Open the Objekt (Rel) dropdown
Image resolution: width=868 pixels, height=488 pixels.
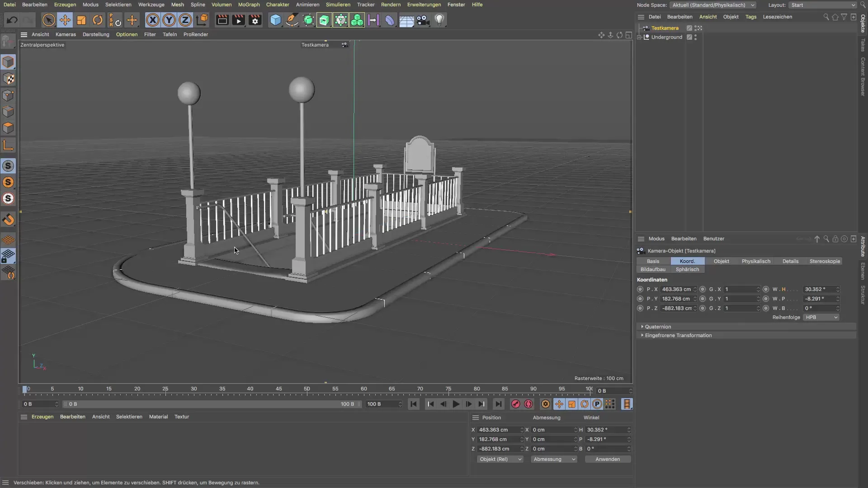[500, 459]
